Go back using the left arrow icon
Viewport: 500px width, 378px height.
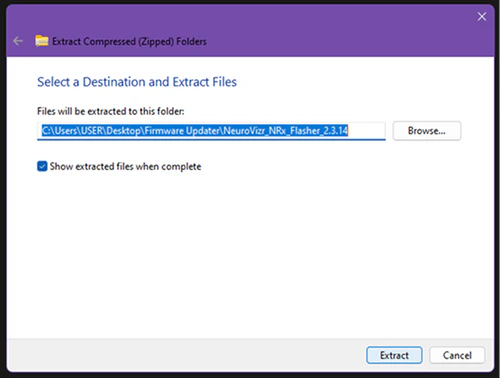click(18, 41)
